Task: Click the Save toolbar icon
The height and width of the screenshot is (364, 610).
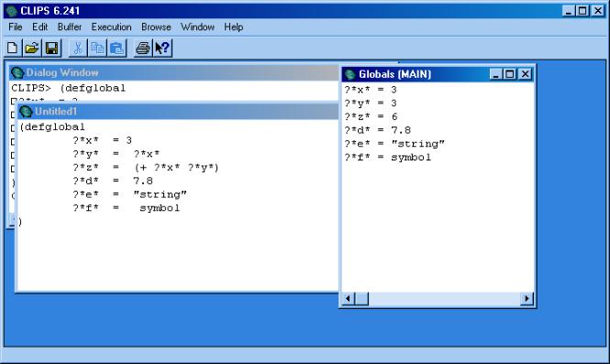Action: click(51, 49)
